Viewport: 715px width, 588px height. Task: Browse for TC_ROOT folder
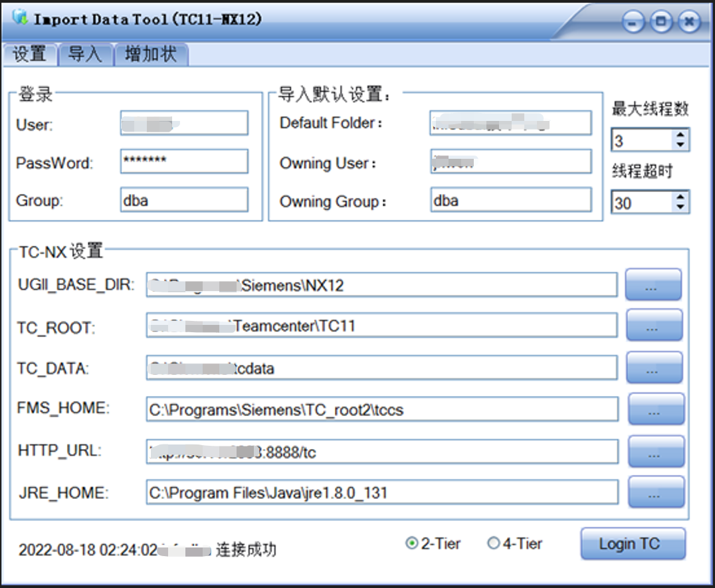tap(655, 325)
